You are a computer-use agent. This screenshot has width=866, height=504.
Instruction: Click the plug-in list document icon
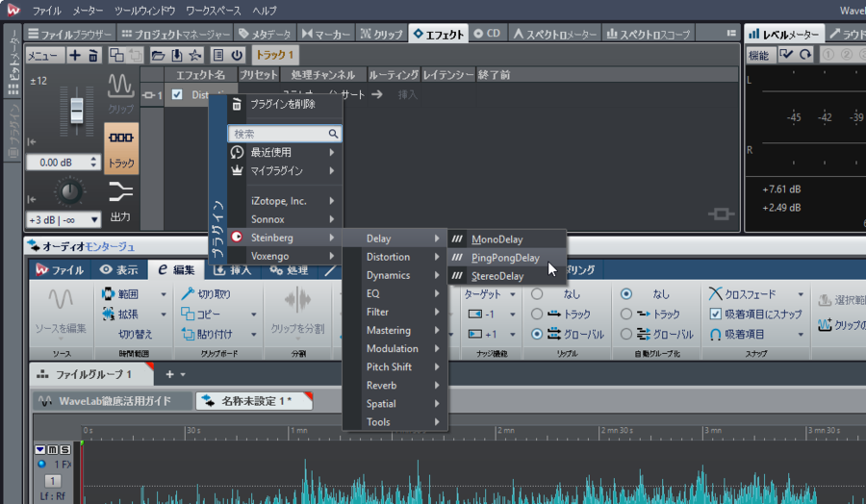[218, 55]
